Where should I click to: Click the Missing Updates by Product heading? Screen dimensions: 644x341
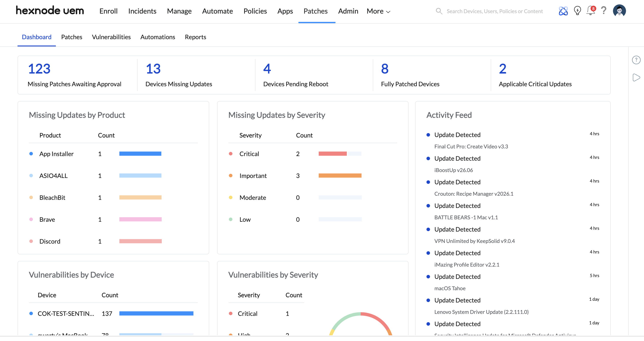point(77,115)
